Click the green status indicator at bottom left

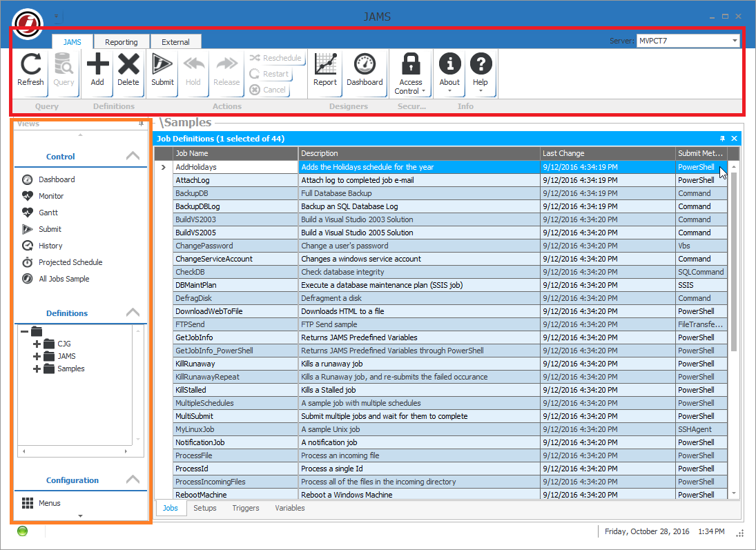(x=21, y=531)
